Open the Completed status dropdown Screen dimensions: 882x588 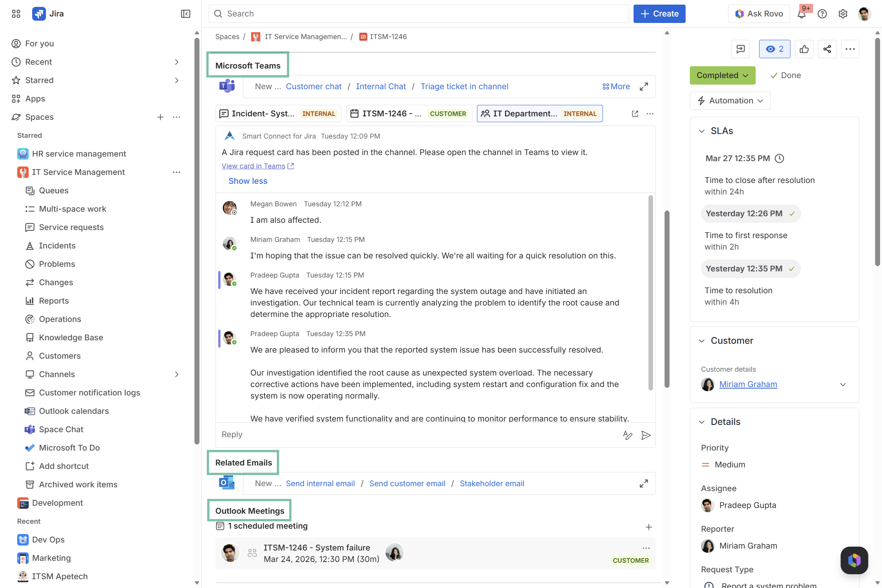coord(722,75)
